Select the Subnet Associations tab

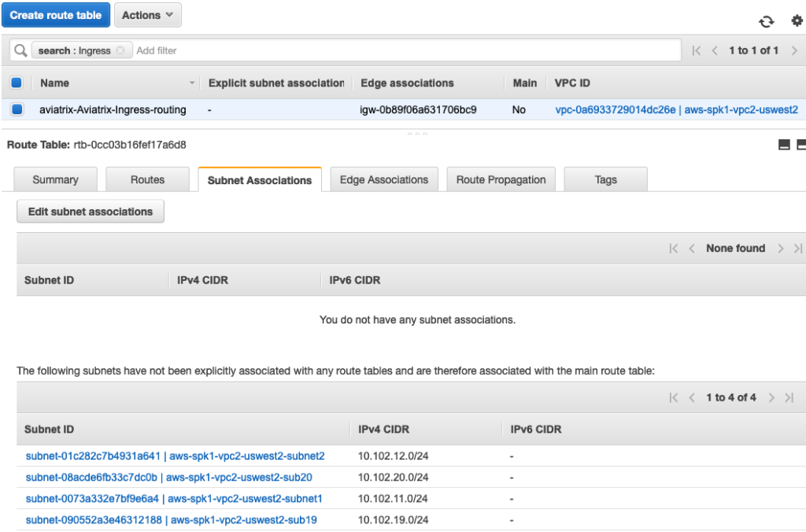[x=260, y=180]
